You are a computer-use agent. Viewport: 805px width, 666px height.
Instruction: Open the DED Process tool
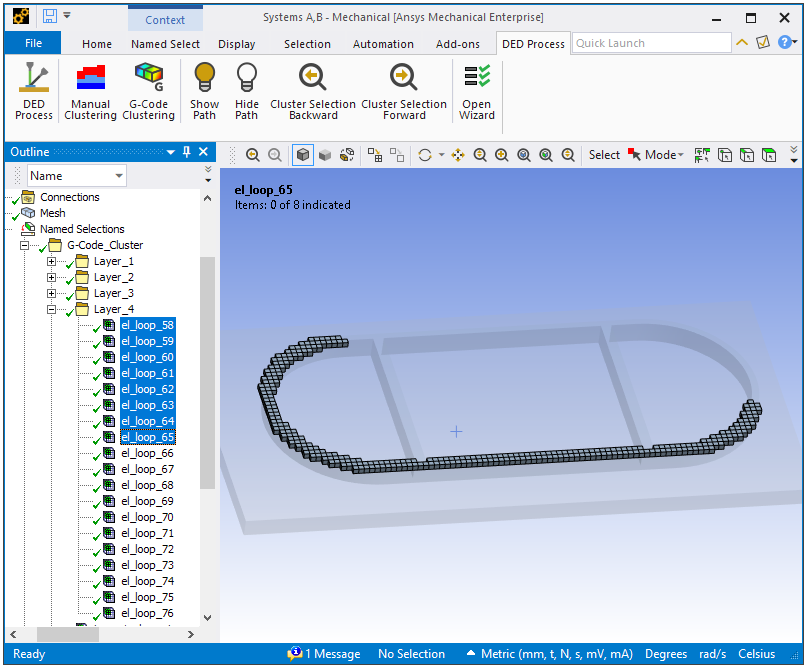(33, 90)
